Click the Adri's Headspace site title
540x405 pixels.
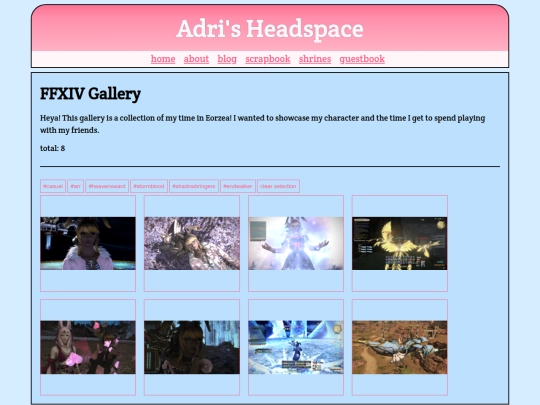click(270, 29)
